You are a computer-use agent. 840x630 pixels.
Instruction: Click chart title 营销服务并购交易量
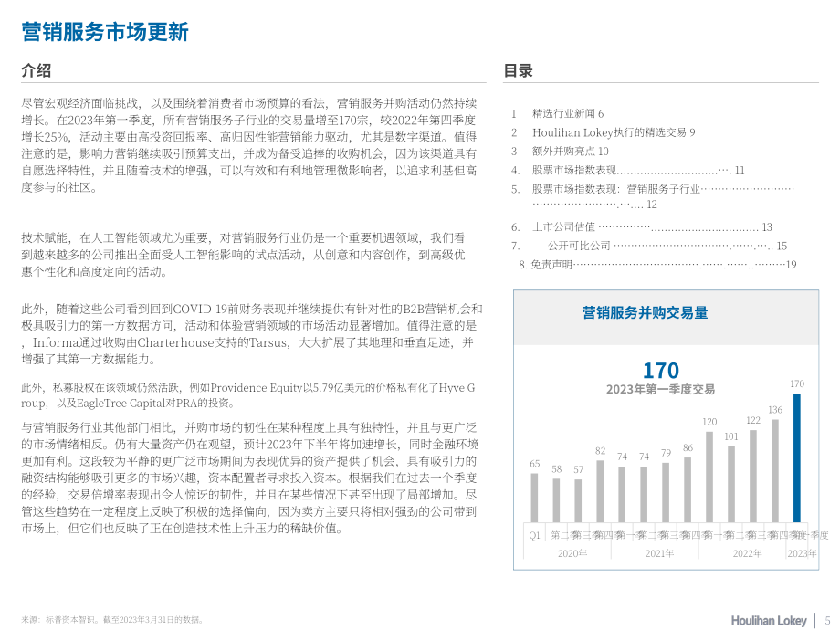point(645,313)
